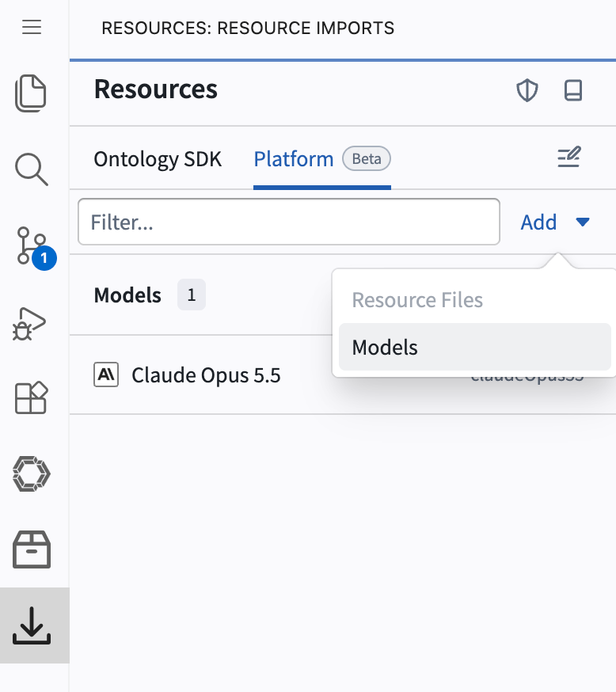
Task: Click the RESOURCES: RESOURCE IMPORTS title
Action: [x=248, y=29]
